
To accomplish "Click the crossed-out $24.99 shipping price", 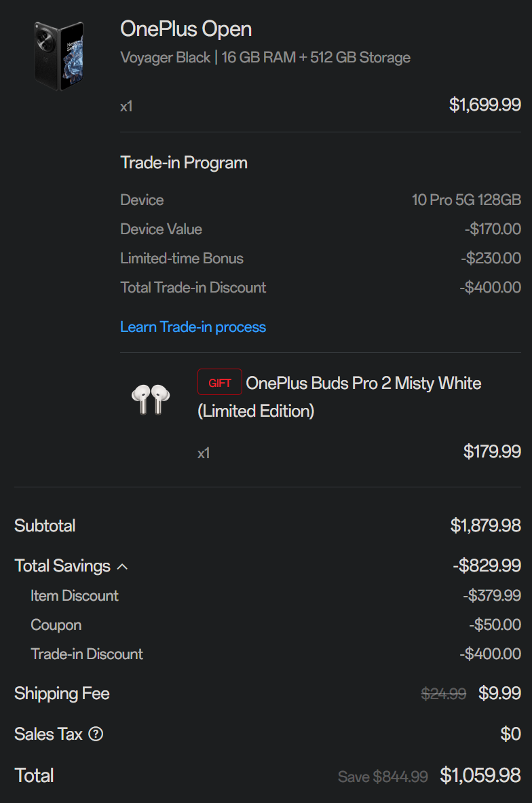I will coord(443,694).
